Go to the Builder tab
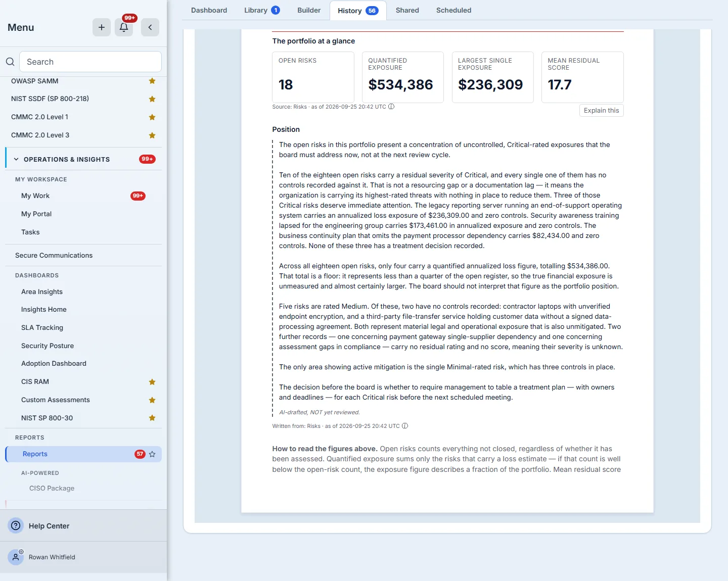This screenshot has width=728, height=581. coord(309,10)
